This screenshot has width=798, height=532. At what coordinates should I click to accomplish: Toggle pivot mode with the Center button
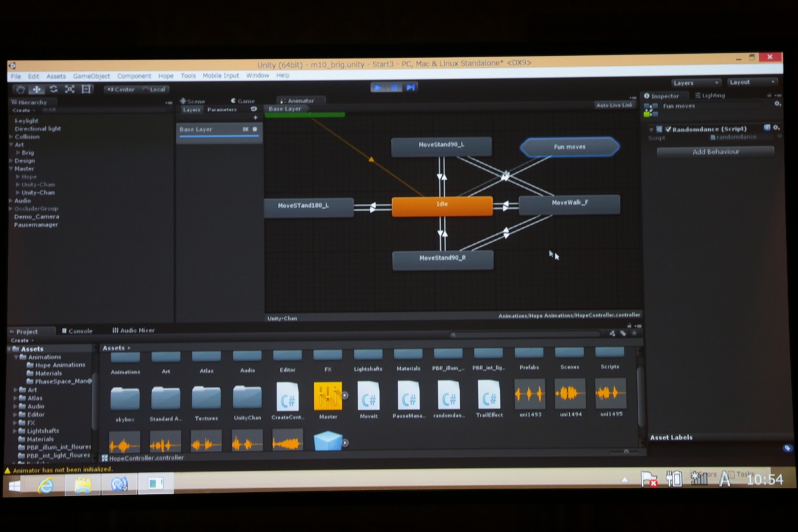(x=120, y=89)
